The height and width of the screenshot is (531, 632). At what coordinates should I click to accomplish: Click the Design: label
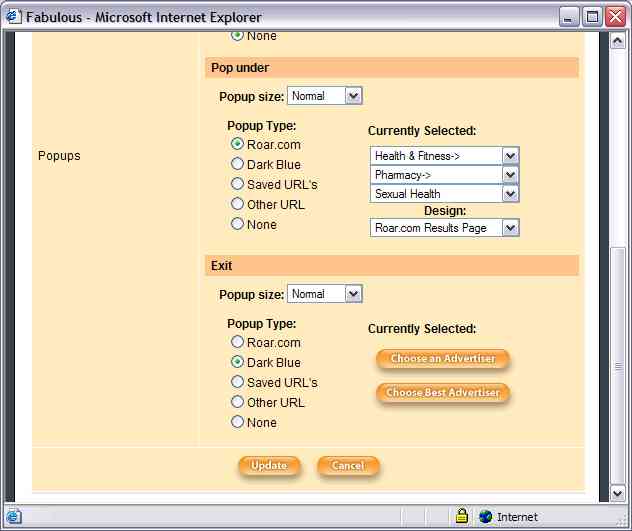tap(445, 210)
